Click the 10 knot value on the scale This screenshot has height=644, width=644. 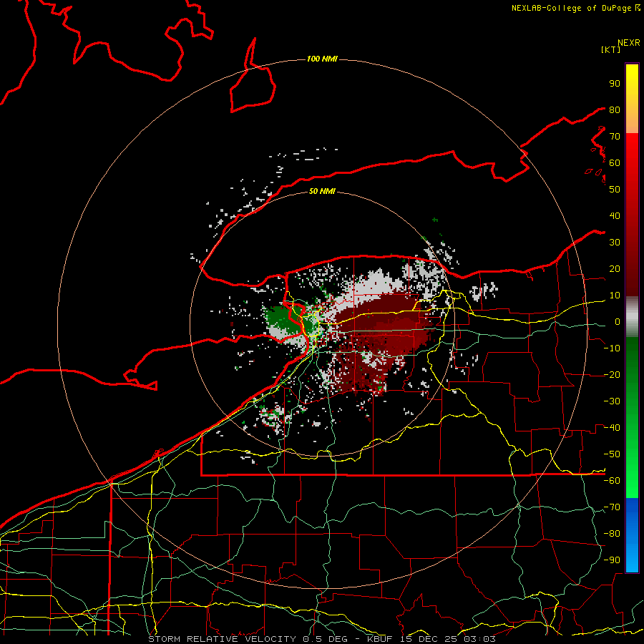(x=615, y=296)
